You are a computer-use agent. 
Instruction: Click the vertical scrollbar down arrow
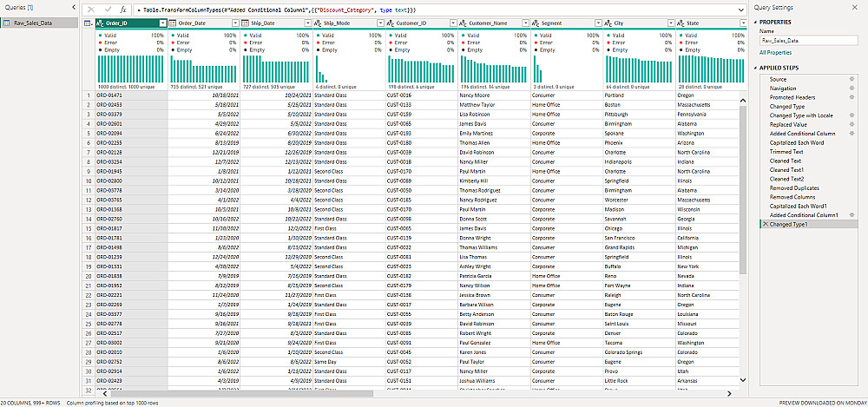tap(743, 379)
